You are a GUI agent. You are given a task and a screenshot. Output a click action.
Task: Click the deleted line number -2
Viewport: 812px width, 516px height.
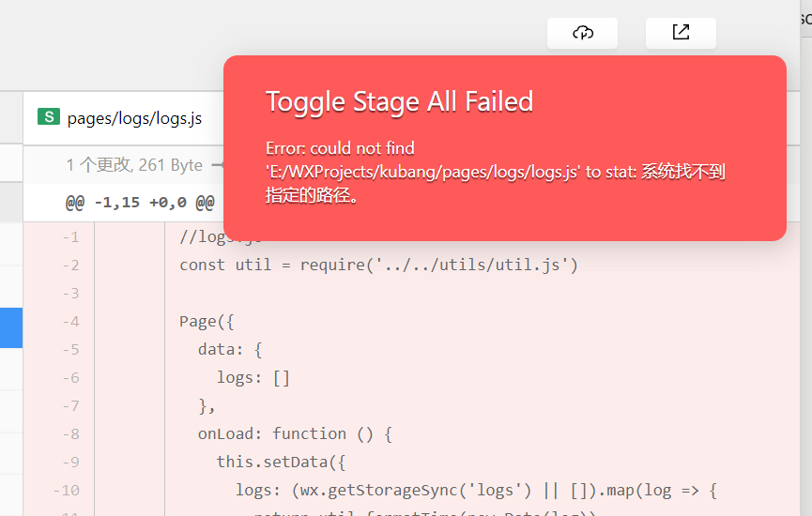(x=71, y=265)
